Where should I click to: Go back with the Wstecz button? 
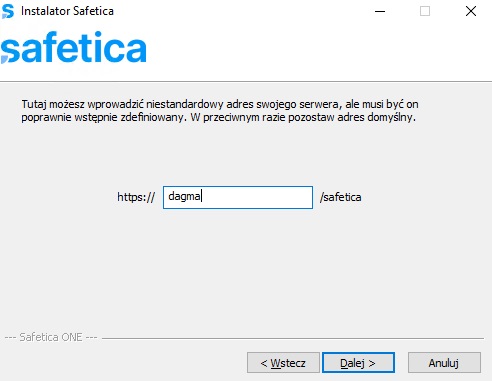tap(283, 363)
